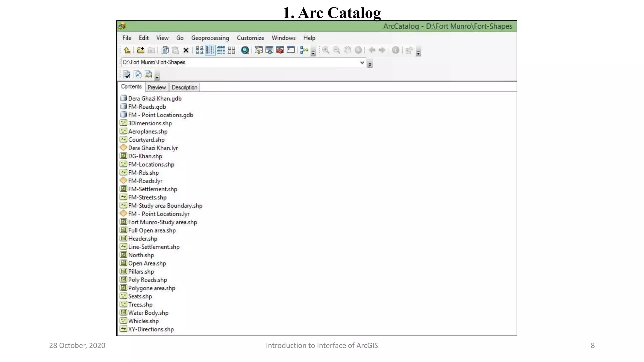Open the Customize menu
Screen dimensions: 644x362
click(x=250, y=38)
